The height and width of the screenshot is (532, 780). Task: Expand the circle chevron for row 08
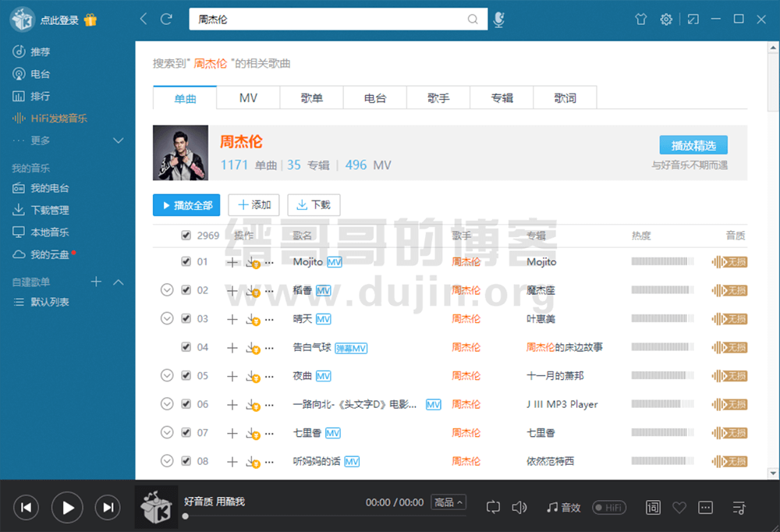(x=167, y=461)
